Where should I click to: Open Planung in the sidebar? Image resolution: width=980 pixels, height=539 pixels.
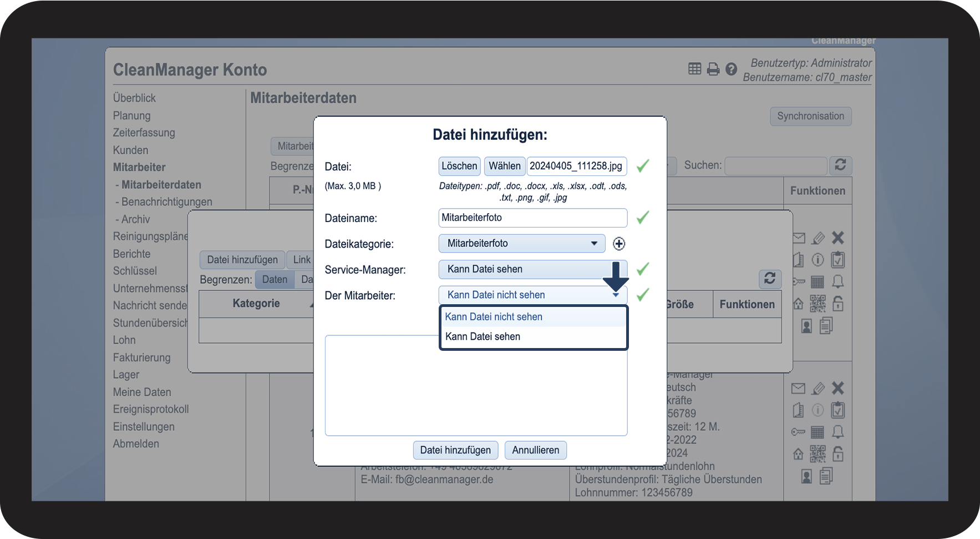[132, 115]
